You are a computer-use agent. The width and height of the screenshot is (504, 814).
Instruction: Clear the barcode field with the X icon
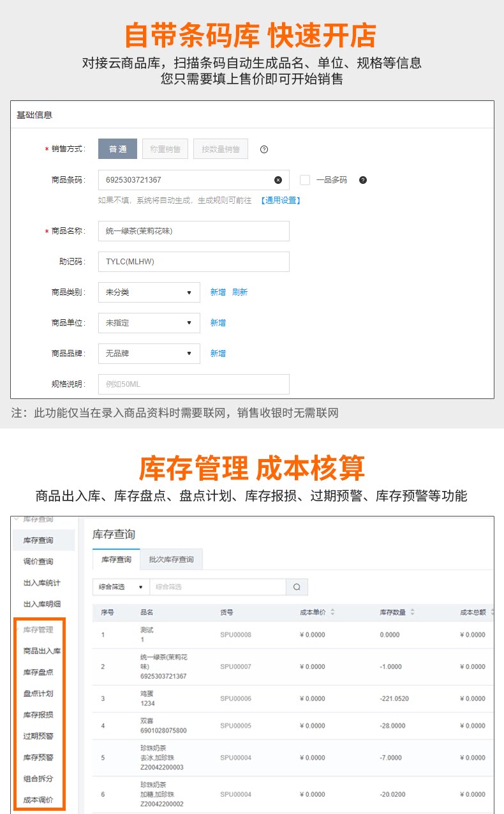tap(278, 180)
